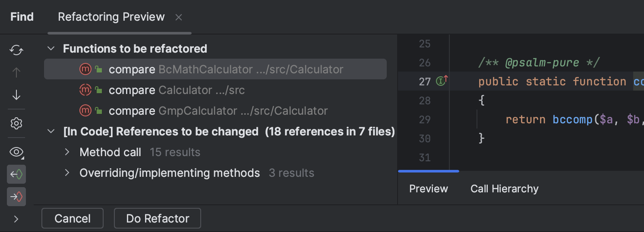Toggle the eye preview visibility icon
This screenshot has height=232, width=644.
point(16,152)
